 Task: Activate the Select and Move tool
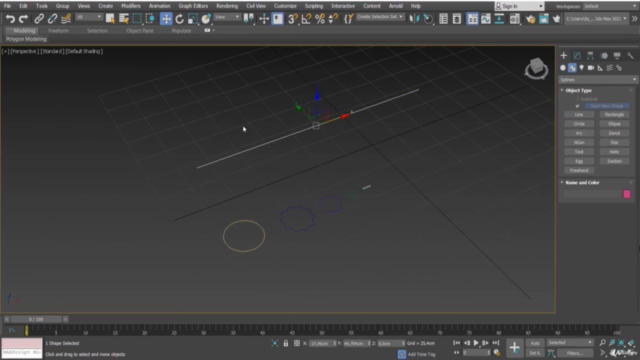(x=166, y=19)
